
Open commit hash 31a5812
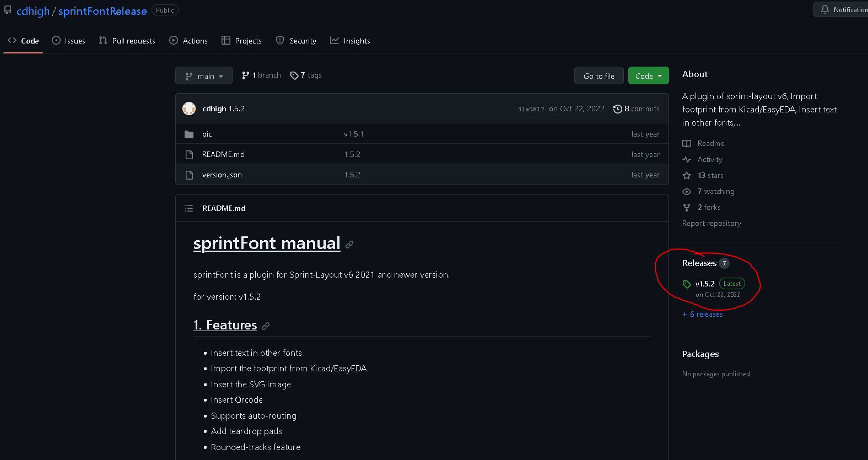coord(531,109)
